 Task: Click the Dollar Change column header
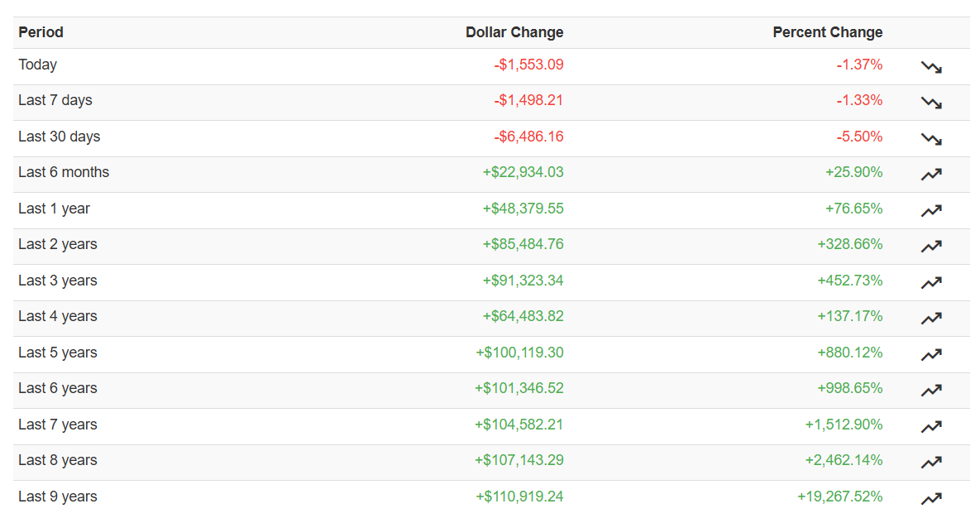click(514, 32)
